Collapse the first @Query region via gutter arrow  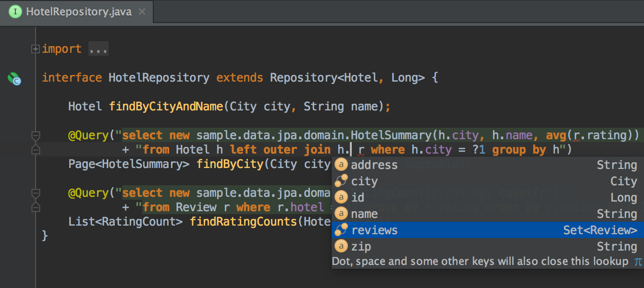click(x=35, y=135)
